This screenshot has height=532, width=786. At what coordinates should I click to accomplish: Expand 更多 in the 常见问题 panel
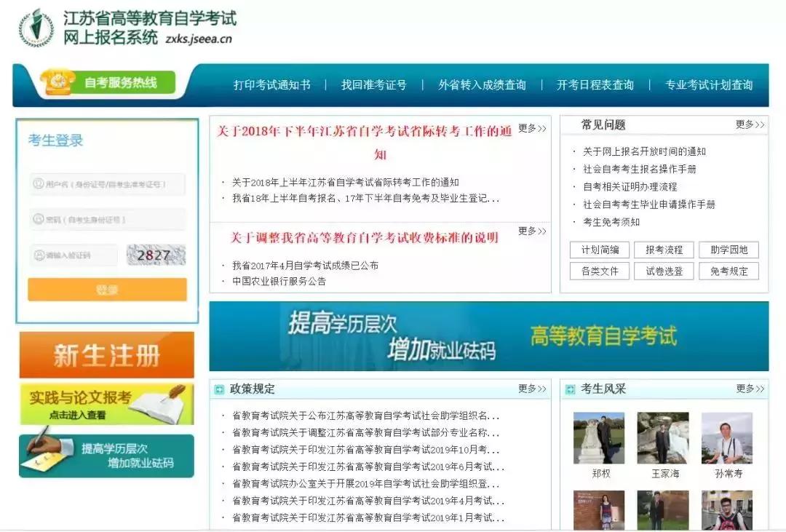(x=751, y=124)
